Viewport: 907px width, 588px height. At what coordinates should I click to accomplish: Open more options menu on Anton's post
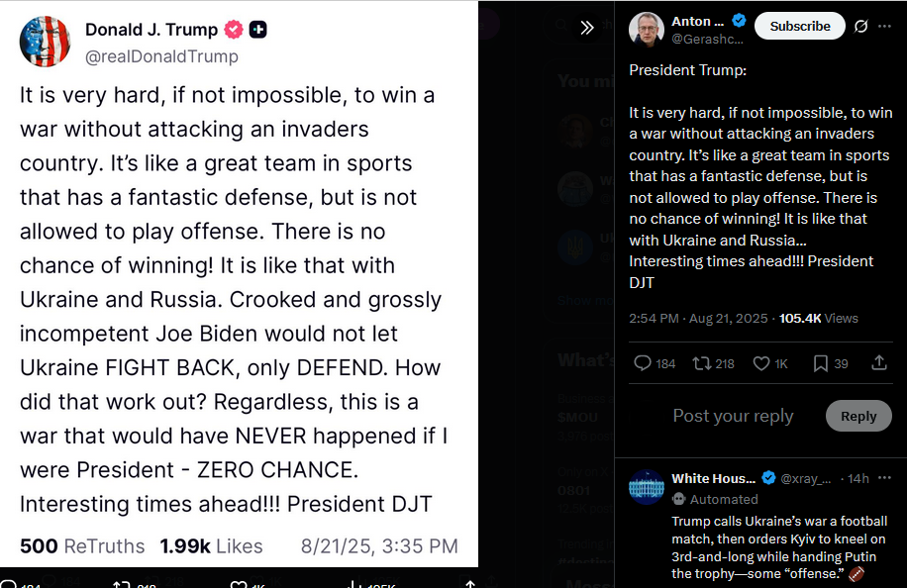tap(884, 27)
